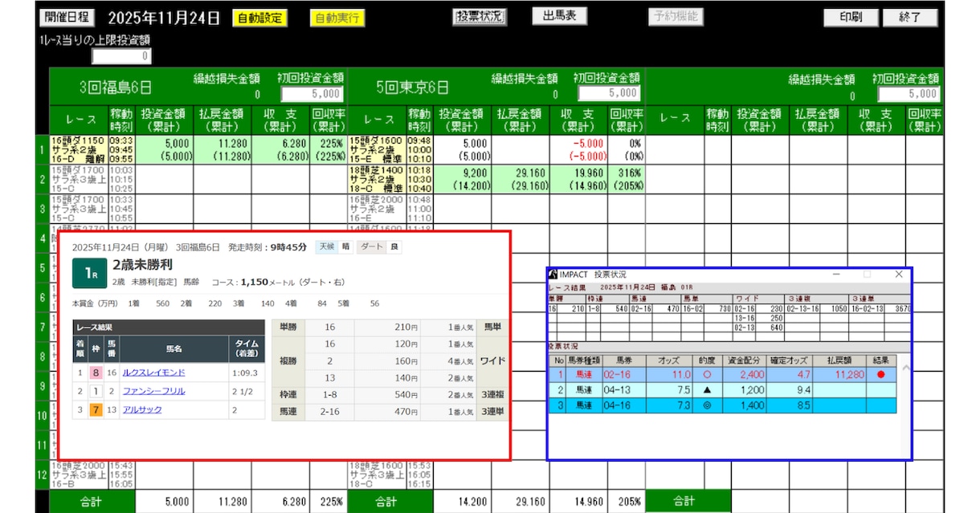980x513 pixels.
Task: Click the 初回投資金額 field of the empty third venue
Action: click(x=909, y=93)
